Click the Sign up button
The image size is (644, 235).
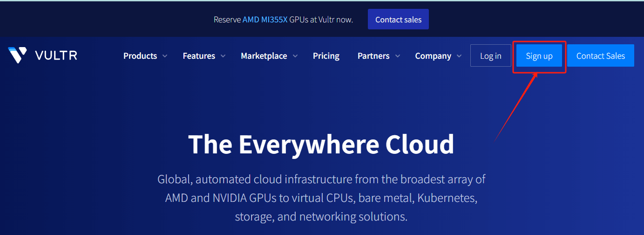[539, 56]
